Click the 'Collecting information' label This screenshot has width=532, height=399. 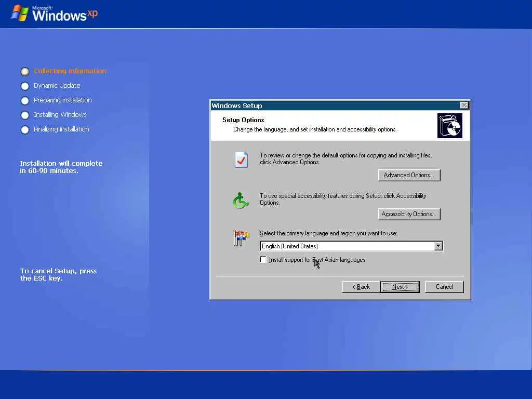tap(70, 71)
